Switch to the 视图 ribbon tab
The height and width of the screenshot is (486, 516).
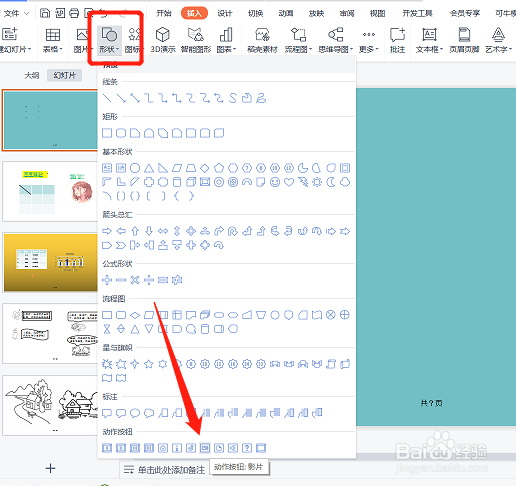click(x=377, y=13)
